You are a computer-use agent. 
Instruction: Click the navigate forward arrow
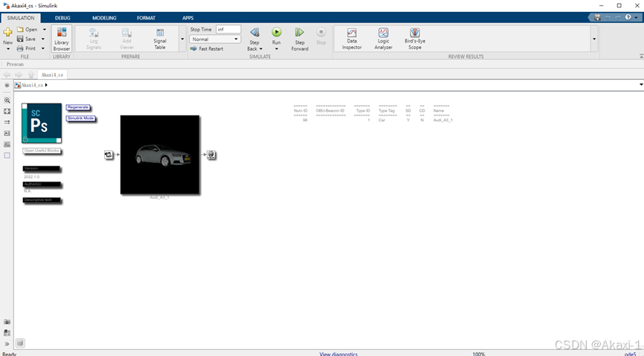point(19,74)
